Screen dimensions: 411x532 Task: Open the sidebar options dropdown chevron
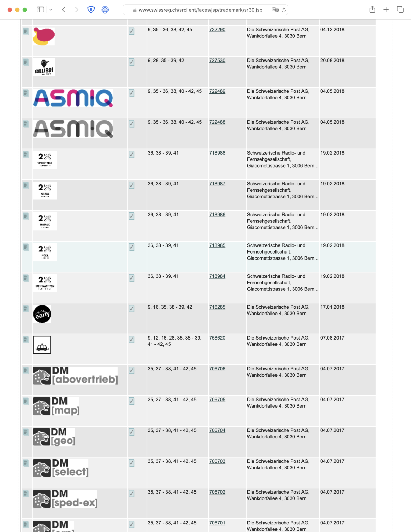[51, 10]
